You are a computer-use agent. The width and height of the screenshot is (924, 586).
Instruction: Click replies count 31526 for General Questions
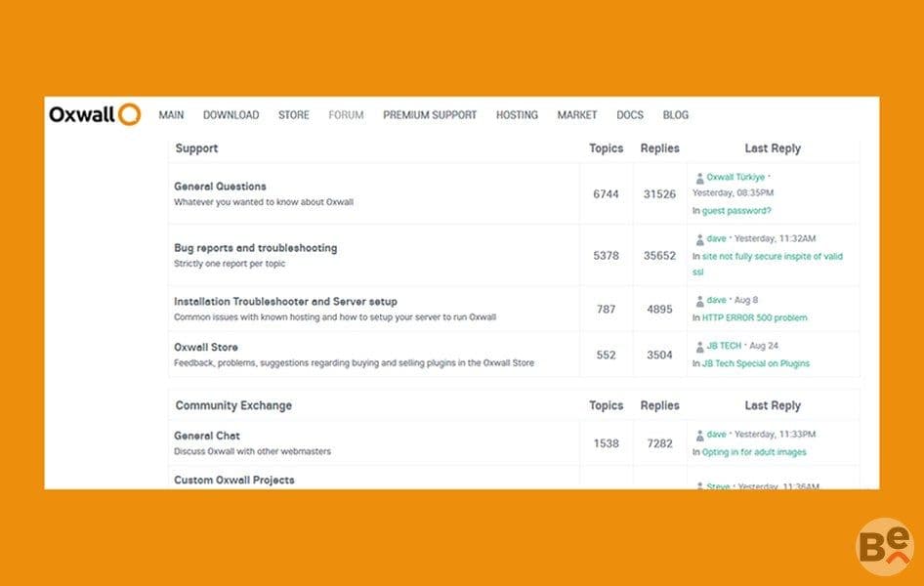(659, 194)
